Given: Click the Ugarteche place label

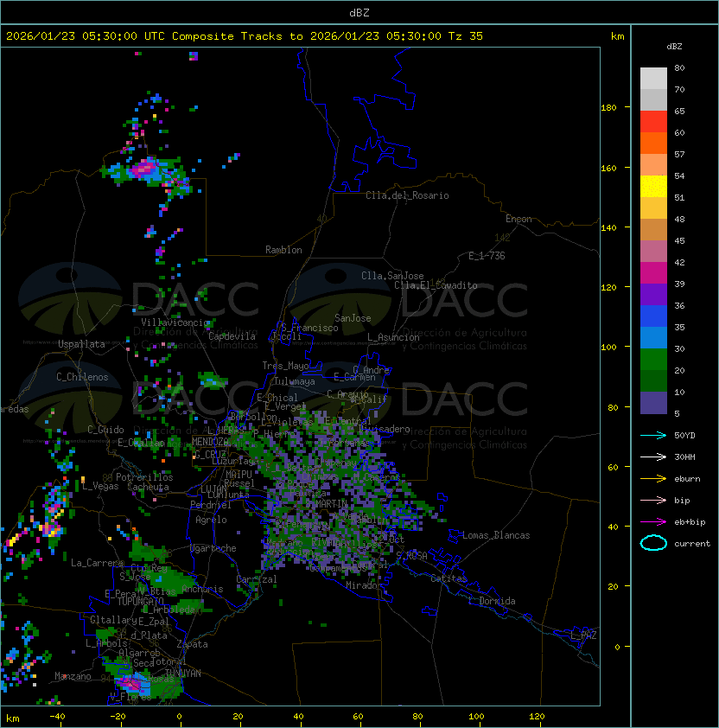Looking at the screenshot, I should pyautogui.click(x=213, y=548).
